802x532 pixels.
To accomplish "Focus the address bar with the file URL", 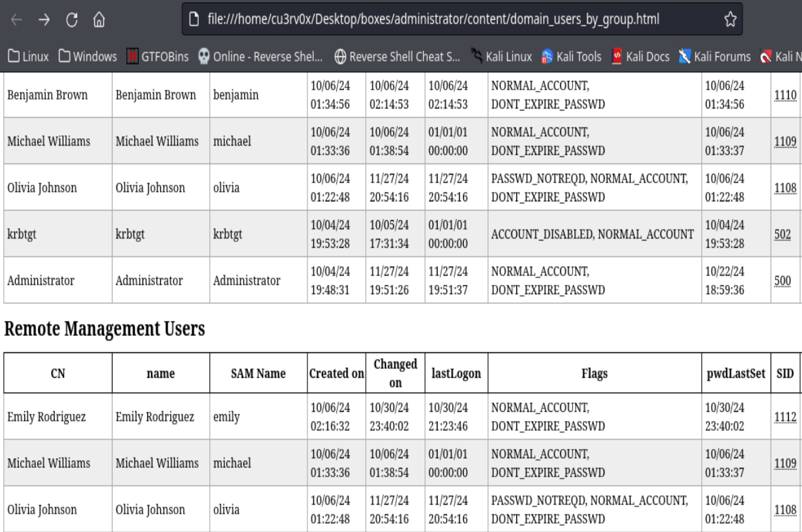I will (432, 21).
